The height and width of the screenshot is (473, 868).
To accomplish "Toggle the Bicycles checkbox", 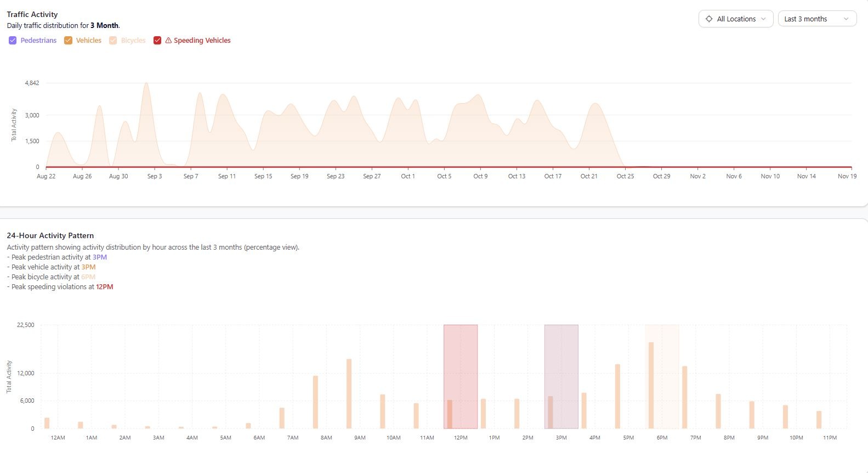I will (113, 41).
